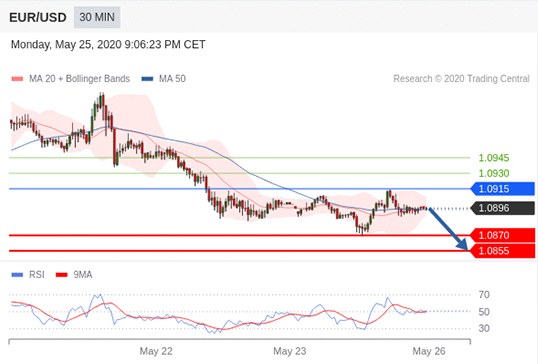
Task: Toggle the RSI legend entry
Action: point(28,274)
